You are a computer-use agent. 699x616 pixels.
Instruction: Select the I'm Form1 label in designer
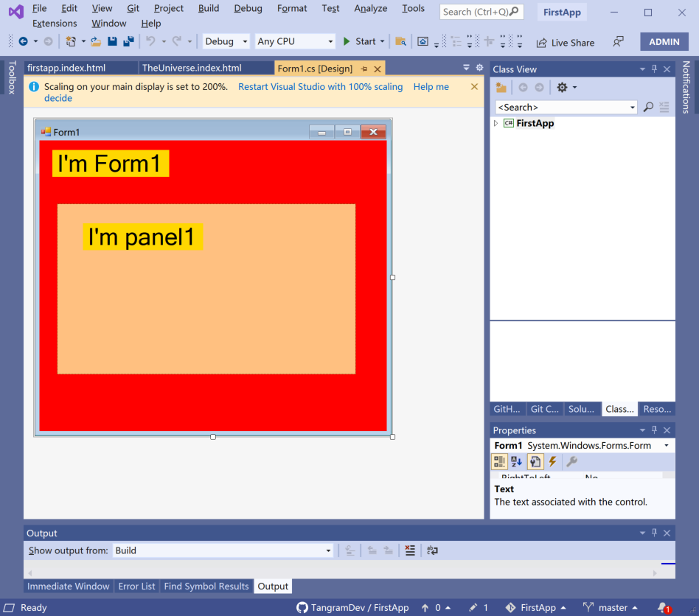(110, 164)
